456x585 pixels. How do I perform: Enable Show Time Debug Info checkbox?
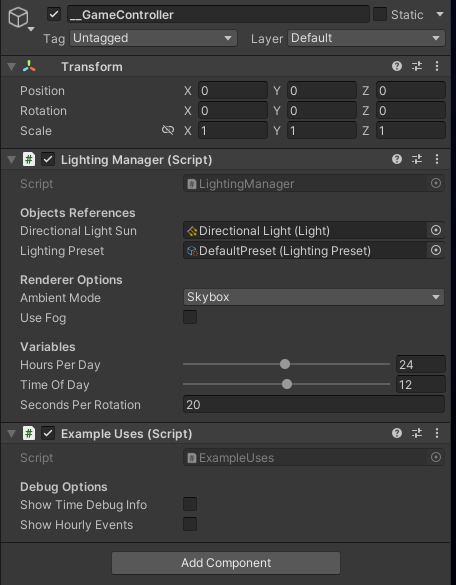point(190,504)
